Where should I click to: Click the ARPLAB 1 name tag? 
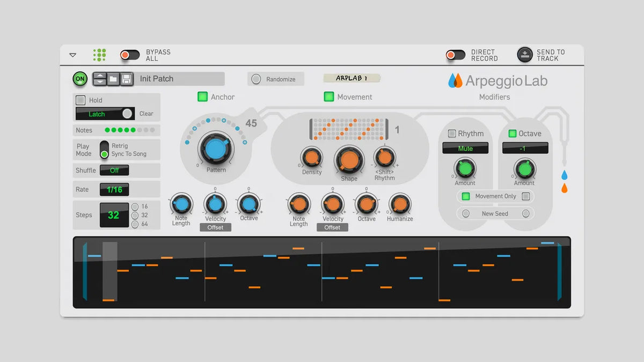(352, 78)
